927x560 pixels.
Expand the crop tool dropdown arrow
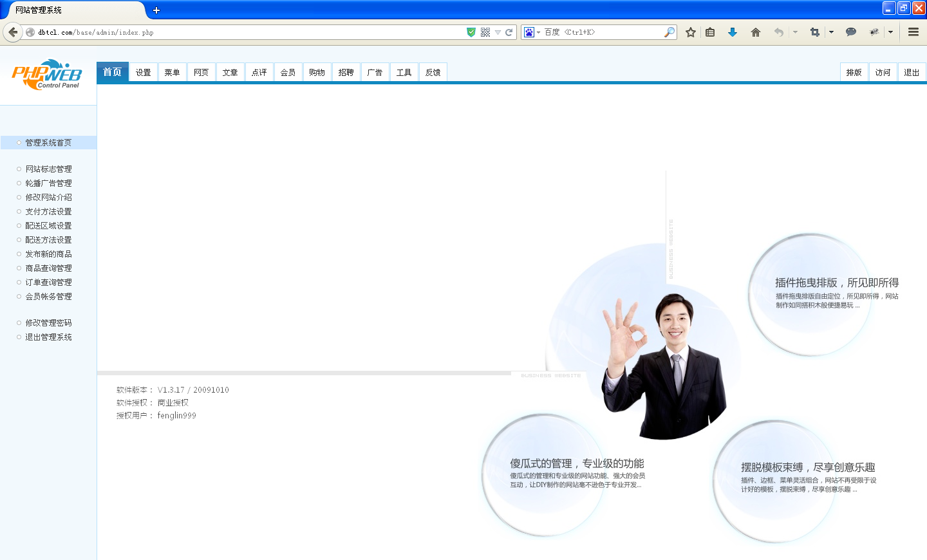[831, 32]
